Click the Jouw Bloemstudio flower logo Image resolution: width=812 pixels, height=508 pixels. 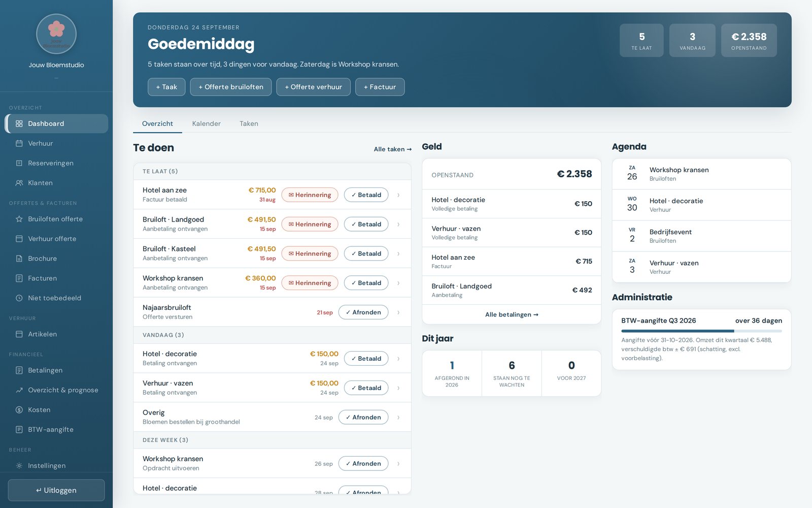[x=56, y=34]
